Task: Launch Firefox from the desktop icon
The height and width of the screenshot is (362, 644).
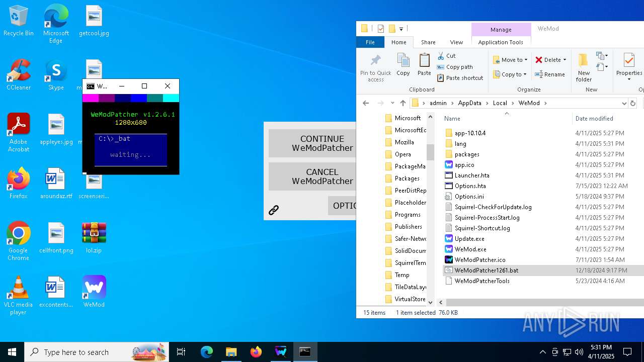Action: tap(19, 184)
